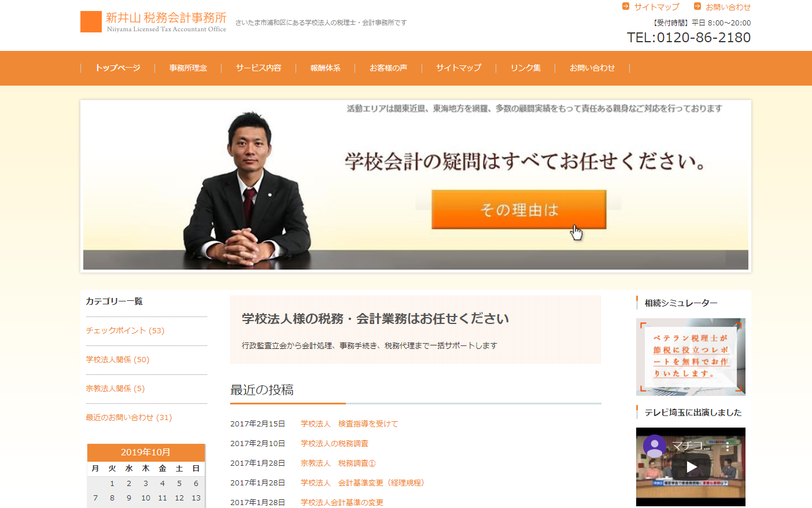Open post 学校法人の税務調査
The height and width of the screenshot is (508, 812).
(x=334, y=443)
